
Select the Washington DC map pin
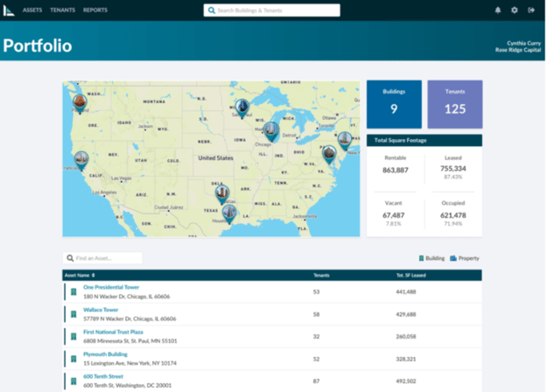(x=329, y=155)
